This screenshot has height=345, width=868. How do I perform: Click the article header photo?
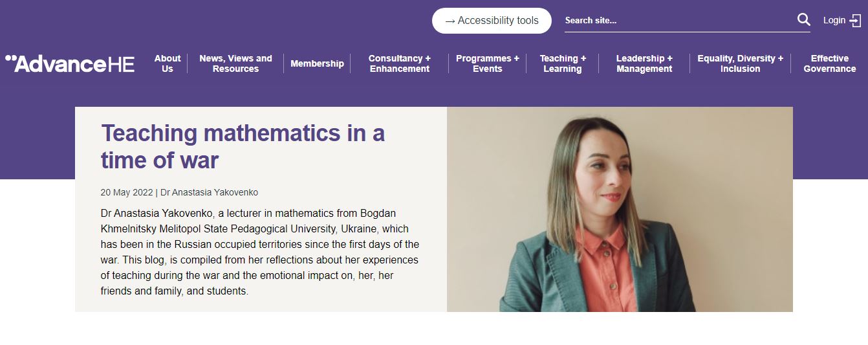620,209
